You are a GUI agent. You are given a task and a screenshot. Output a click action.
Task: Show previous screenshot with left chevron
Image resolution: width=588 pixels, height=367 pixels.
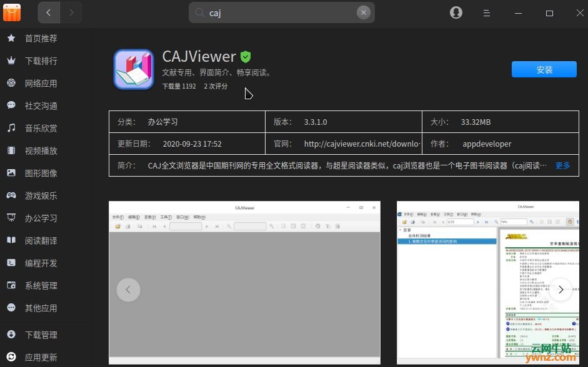point(128,290)
